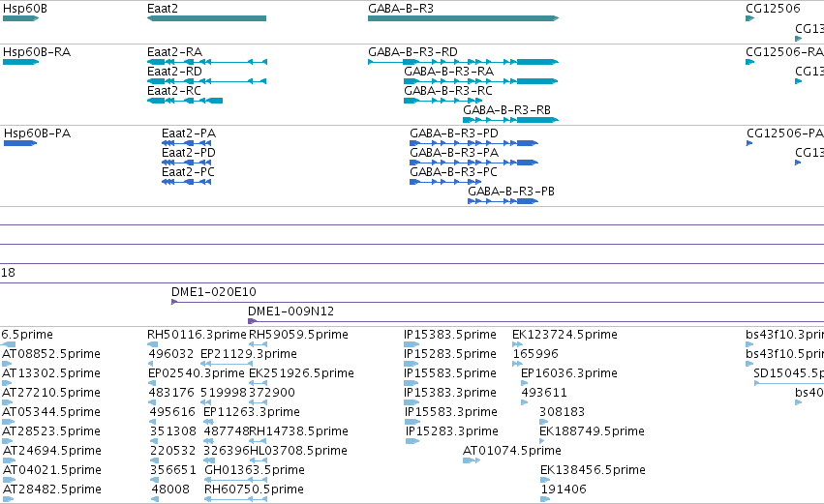Screen dimensions: 824x504
Task: Click the IP15283.5prime EST label
Action: [450, 354]
